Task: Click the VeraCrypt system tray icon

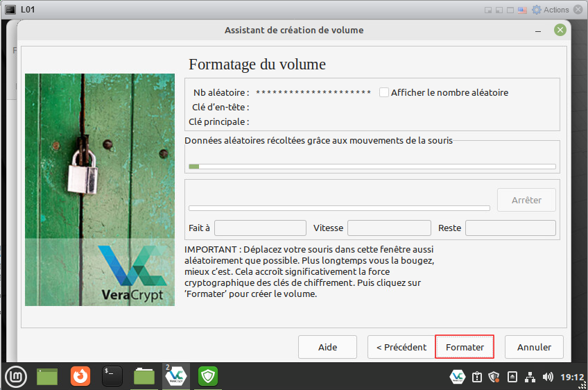Action: click(457, 377)
